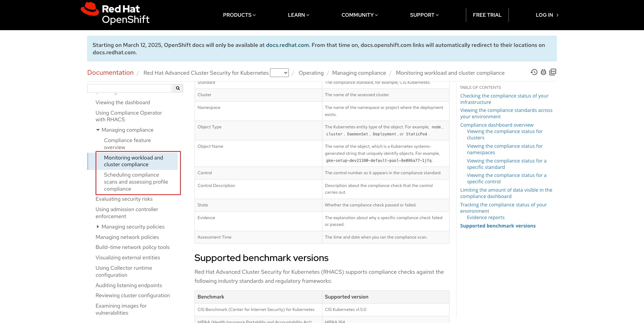Viewport: 644px width, 323px height.
Task: Click the Supported benchmark versions page heading
Action: click(x=261, y=258)
